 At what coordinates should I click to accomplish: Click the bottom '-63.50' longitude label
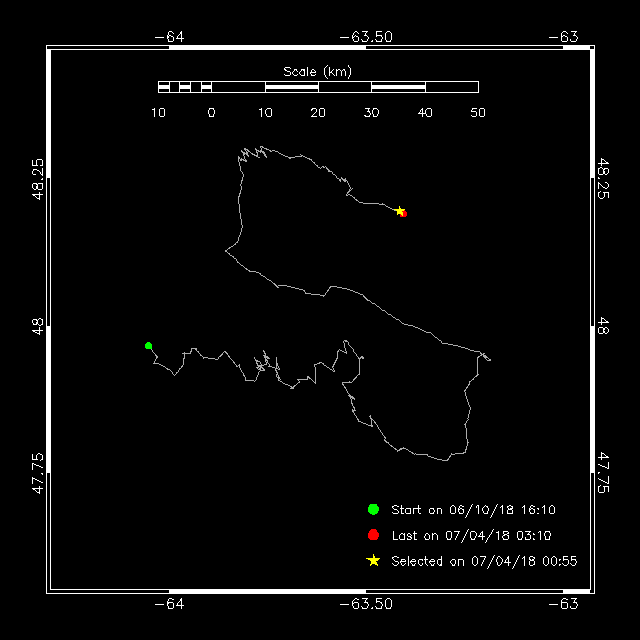(366, 604)
